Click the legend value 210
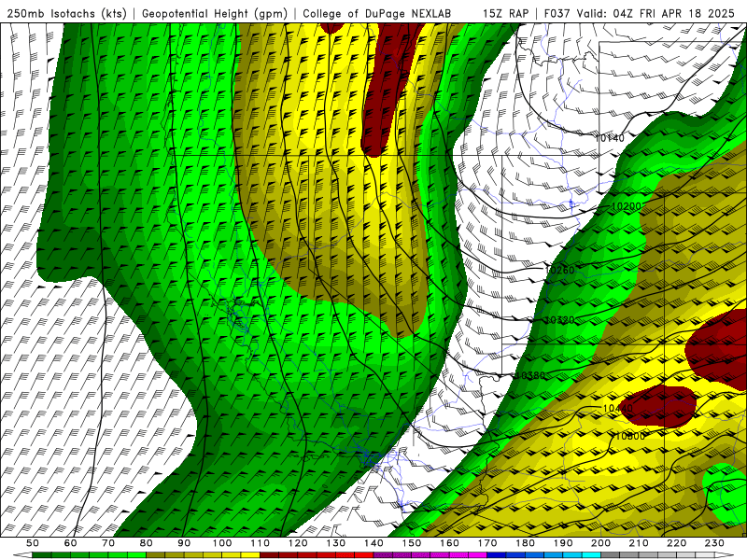 pyautogui.click(x=639, y=543)
